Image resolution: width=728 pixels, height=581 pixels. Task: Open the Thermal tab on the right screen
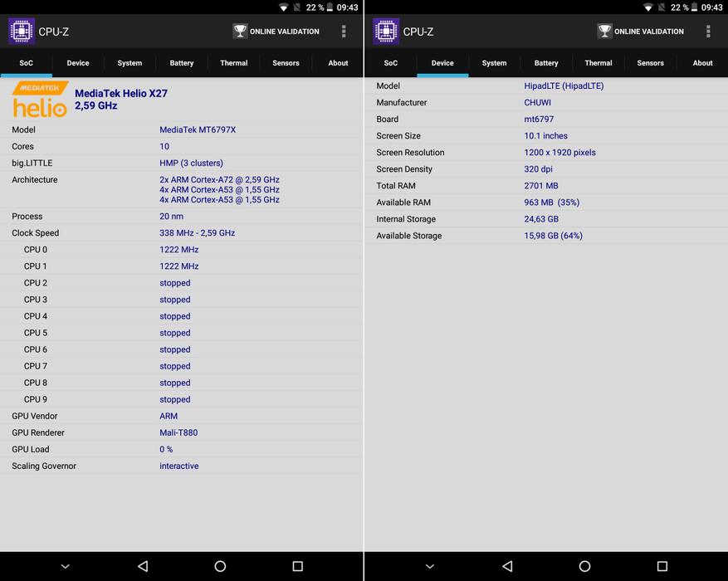(x=598, y=63)
